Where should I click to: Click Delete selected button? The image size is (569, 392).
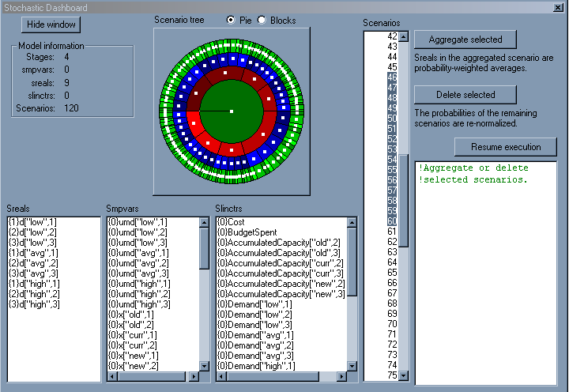coord(465,95)
